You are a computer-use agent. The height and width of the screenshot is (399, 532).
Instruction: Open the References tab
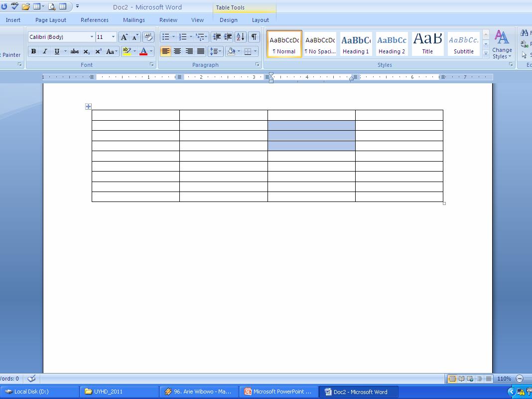[95, 20]
